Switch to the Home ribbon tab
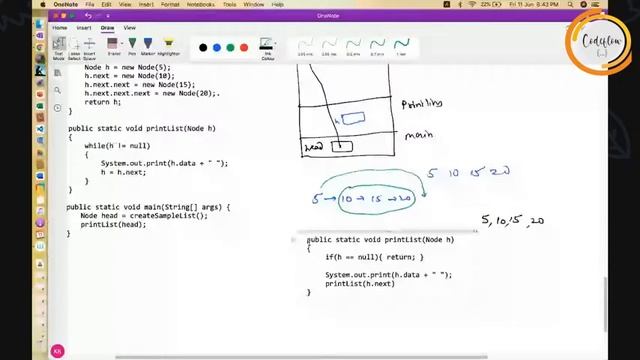Image resolution: width=640 pixels, height=360 pixels. click(60, 28)
